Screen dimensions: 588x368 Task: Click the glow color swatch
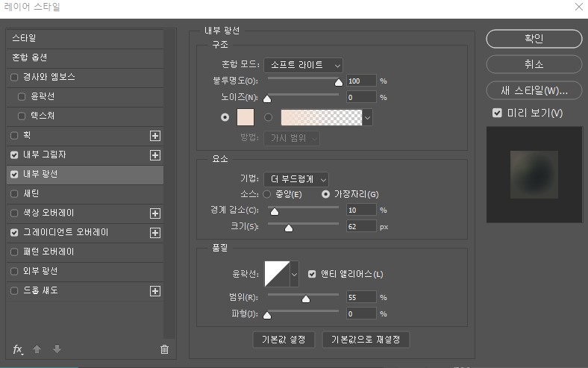tap(245, 117)
